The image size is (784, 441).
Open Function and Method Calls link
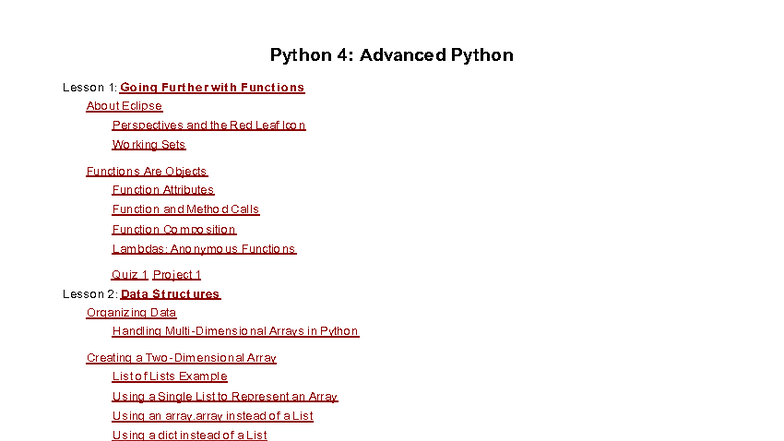click(x=185, y=210)
